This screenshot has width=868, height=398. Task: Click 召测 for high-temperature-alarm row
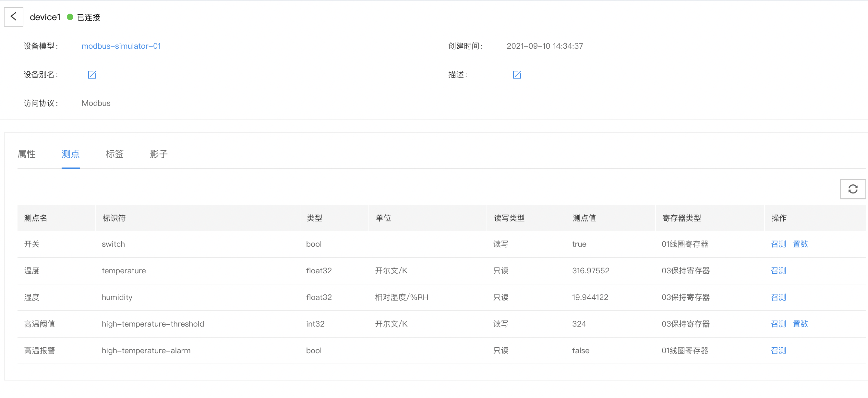778,351
